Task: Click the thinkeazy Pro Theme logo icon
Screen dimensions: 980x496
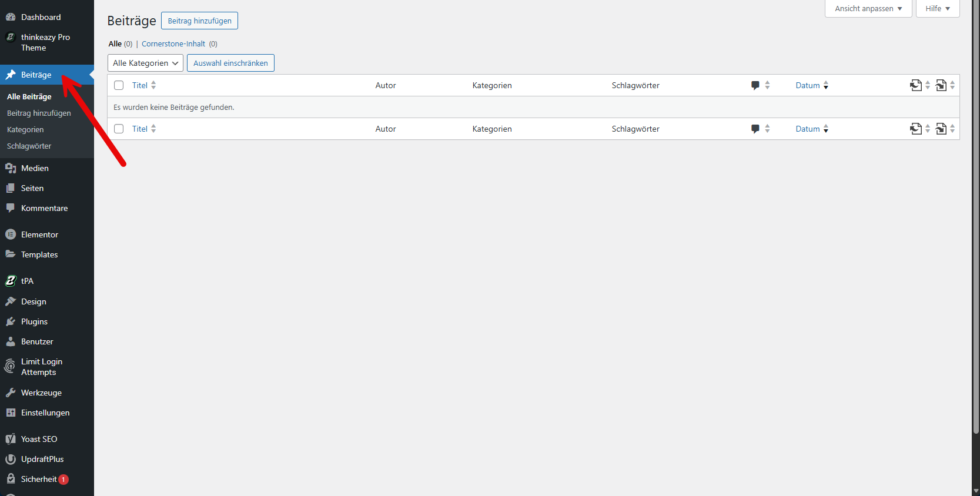Action: coord(11,37)
